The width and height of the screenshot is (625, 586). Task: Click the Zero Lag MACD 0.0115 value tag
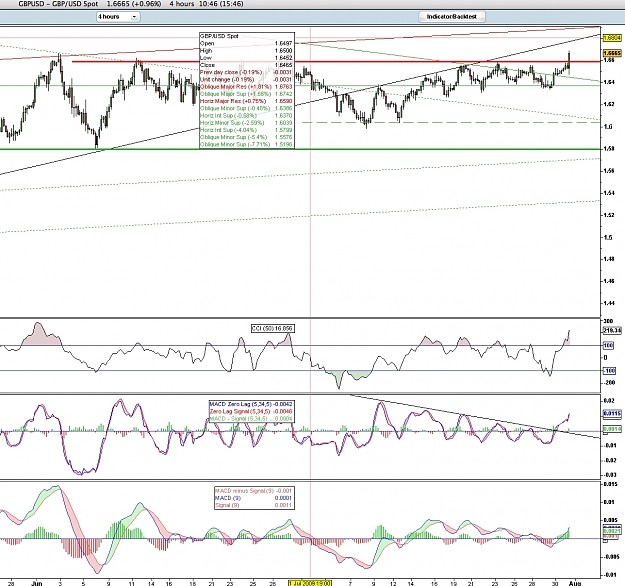612,414
